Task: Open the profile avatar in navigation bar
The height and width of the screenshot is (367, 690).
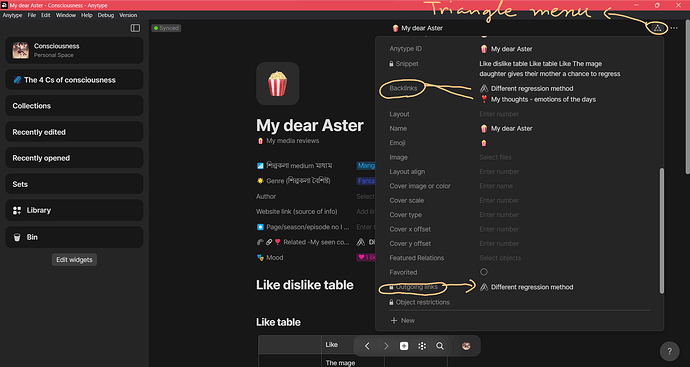Action: 466,346
